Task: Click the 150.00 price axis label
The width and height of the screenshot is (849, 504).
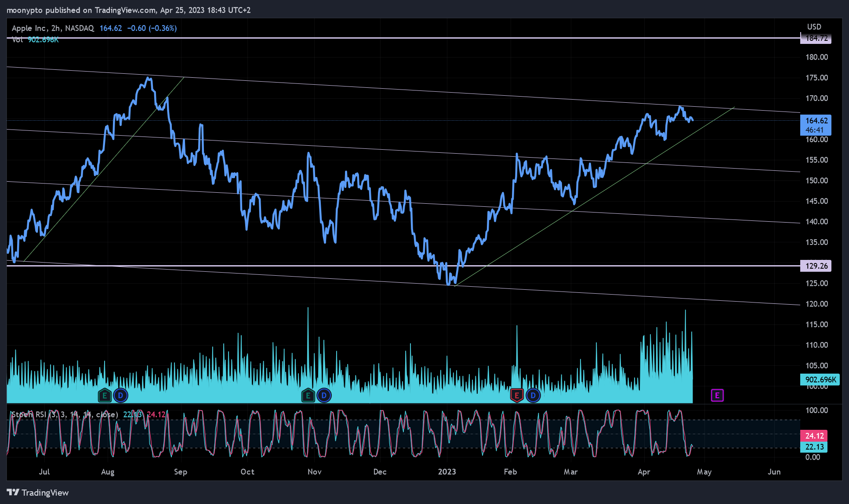Action: point(816,180)
